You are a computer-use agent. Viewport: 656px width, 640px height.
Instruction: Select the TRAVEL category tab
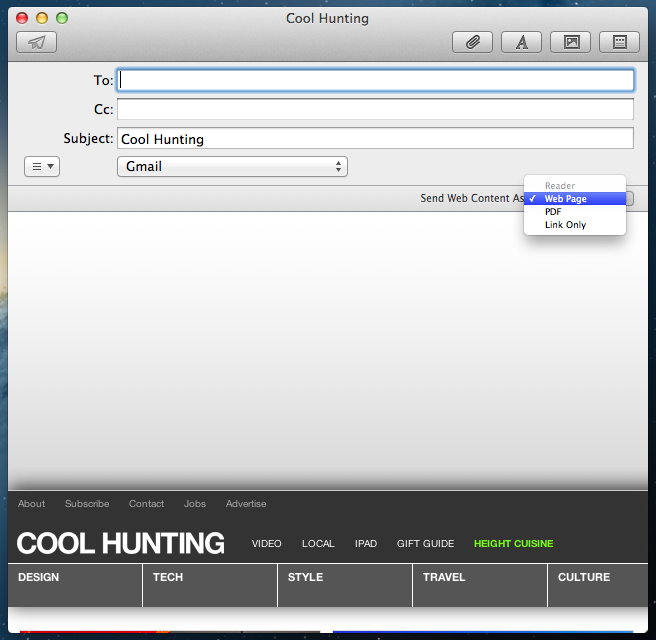[x=480, y=585]
